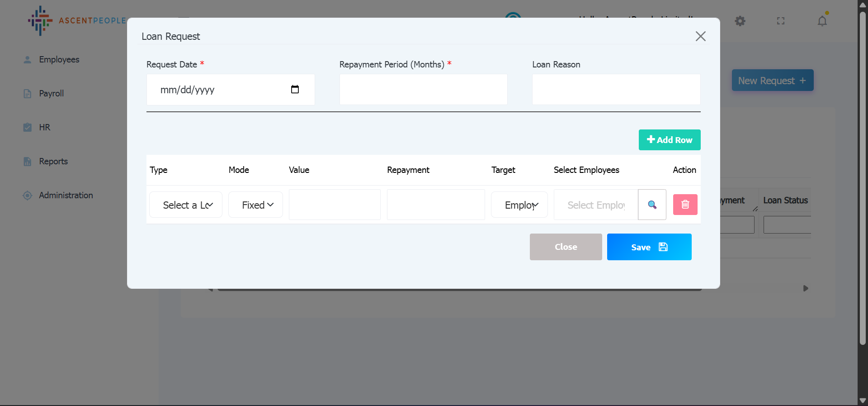Open Employees in the sidebar
Viewport: 868px width, 406px height.
click(x=59, y=60)
